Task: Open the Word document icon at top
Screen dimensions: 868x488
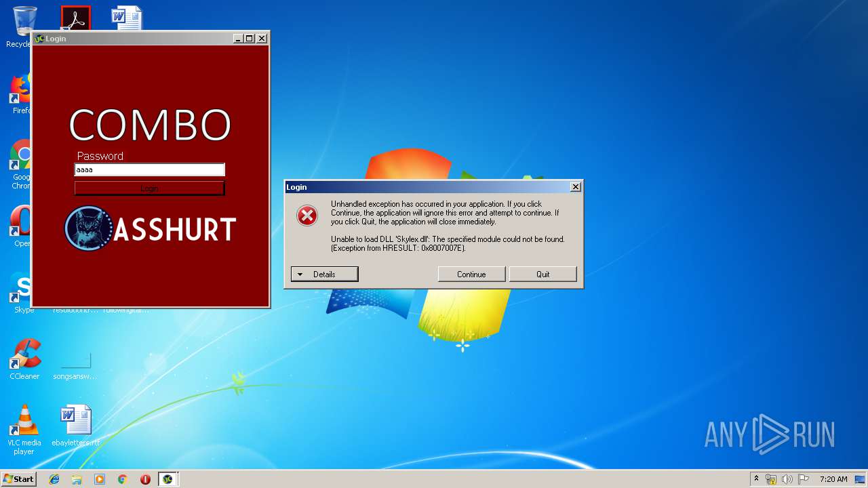Action: point(127,18)
